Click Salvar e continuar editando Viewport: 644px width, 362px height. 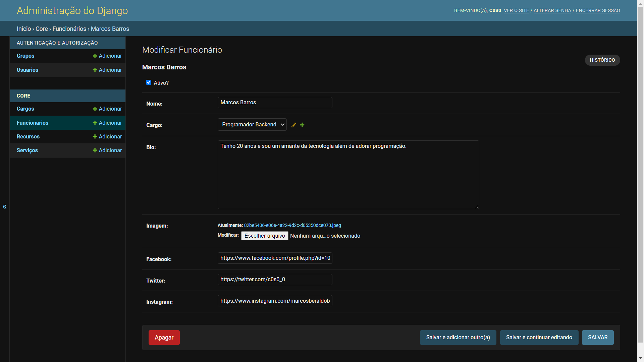[x=539, y=338]
